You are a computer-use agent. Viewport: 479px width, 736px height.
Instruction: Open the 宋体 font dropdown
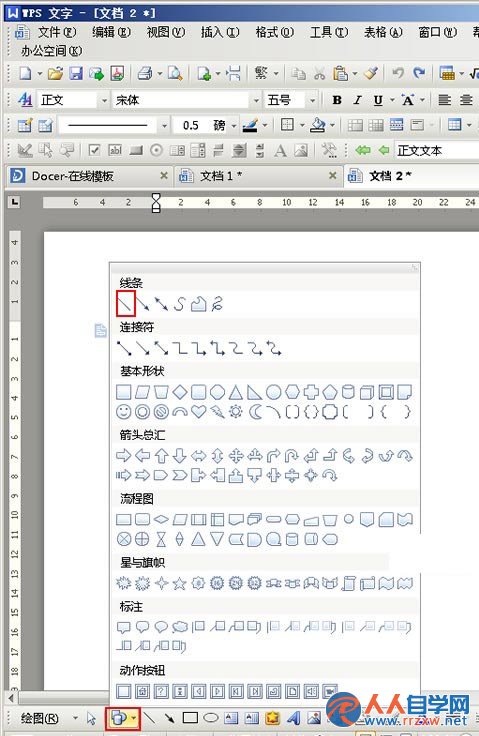click(256, 100)
